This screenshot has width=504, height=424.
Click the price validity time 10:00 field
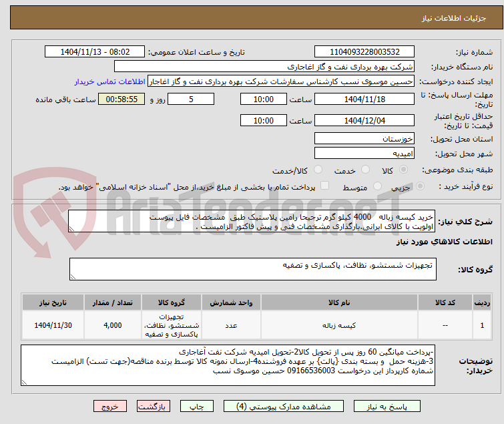(x=264, y=121)
